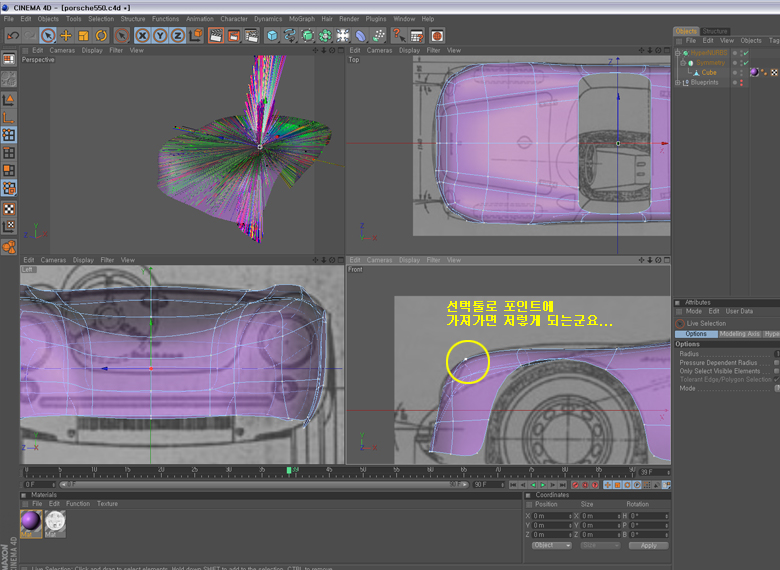
Task: Add a Cube primitive object
Action: coord(272,36)
